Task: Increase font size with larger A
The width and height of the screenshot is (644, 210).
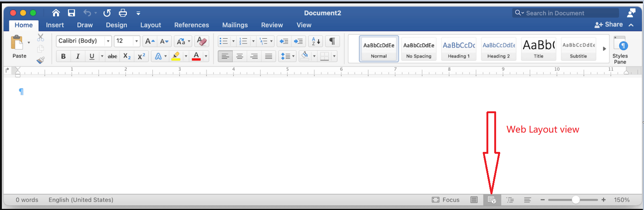Action: click(x=150, y=41)
